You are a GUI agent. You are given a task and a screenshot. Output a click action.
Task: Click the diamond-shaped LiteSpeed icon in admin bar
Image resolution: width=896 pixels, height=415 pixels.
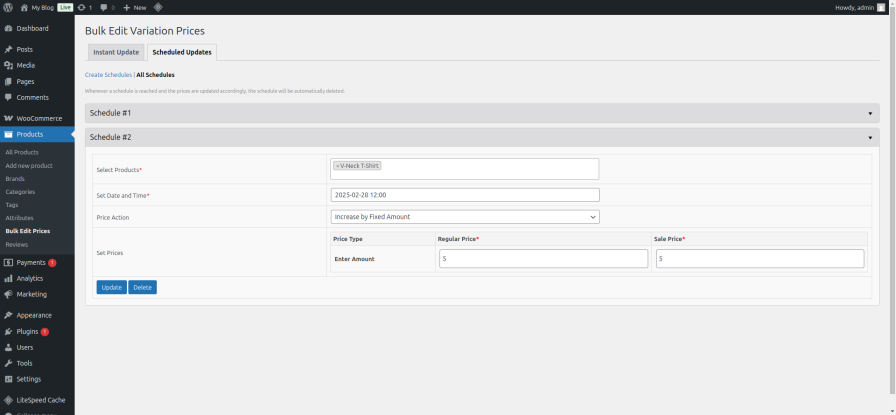[x=158, y=7]
